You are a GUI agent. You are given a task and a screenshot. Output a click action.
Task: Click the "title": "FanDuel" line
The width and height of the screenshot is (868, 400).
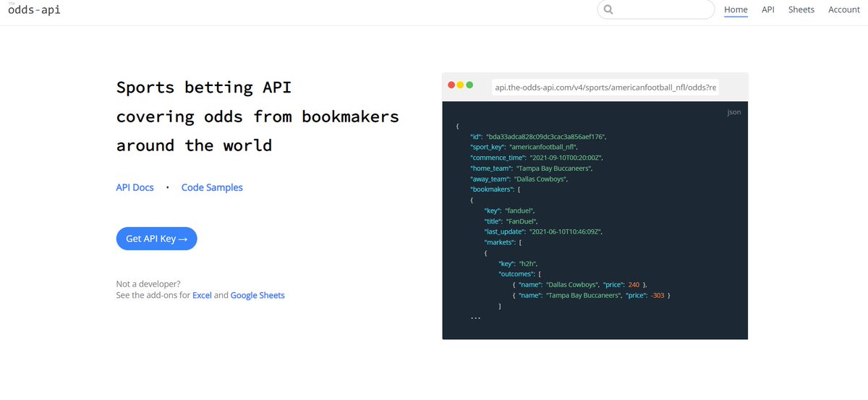click(511, 221)
